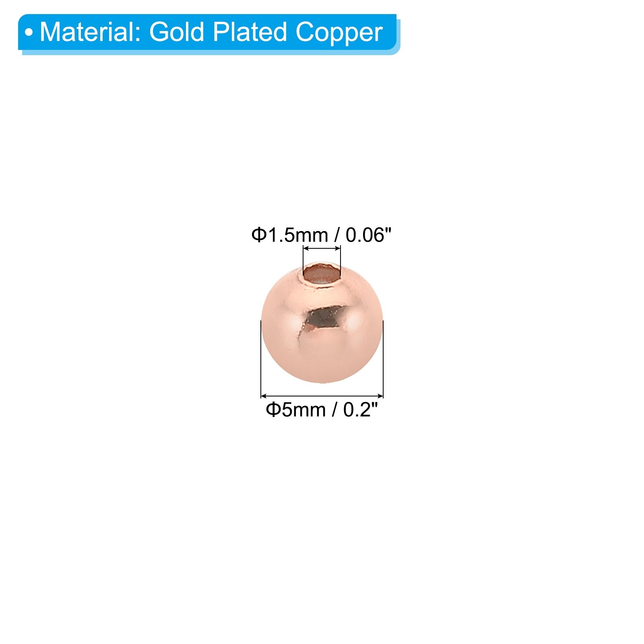Click the left vertical extension line beside bead

click(261, 359)
